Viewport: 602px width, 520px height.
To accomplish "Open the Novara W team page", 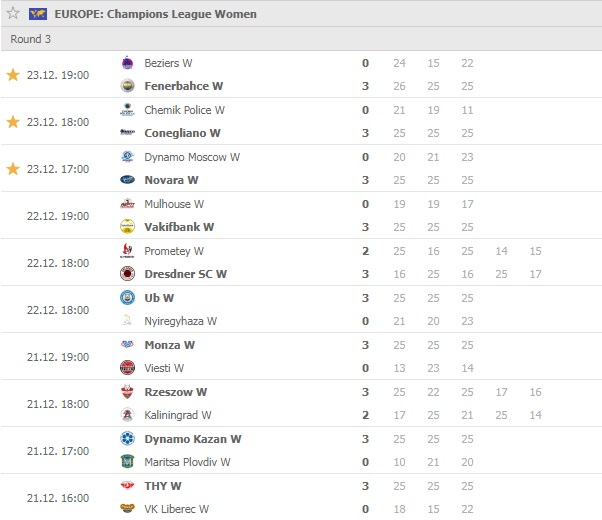I will 171,180.
